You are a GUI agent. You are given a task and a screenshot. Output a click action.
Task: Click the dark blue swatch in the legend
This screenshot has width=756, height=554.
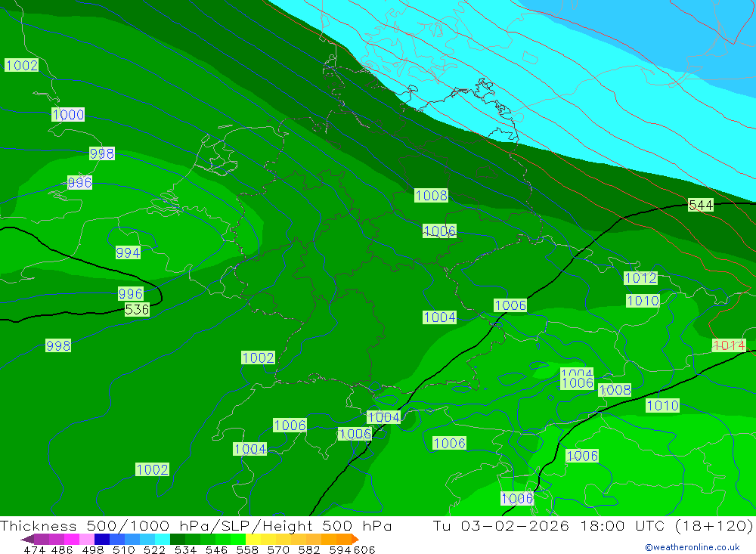[102, 539]
